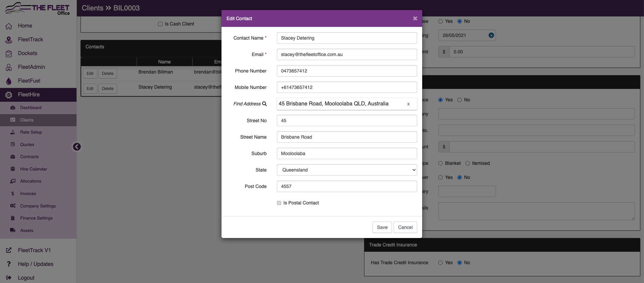Click the Clients card icon

[x=13, y=120]
